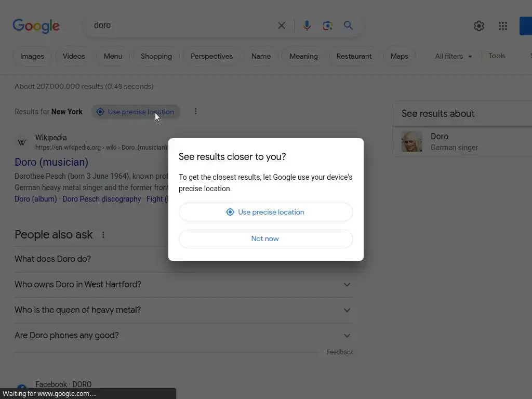Click inside the doro search field
The image size is (532, 399).
183,25
